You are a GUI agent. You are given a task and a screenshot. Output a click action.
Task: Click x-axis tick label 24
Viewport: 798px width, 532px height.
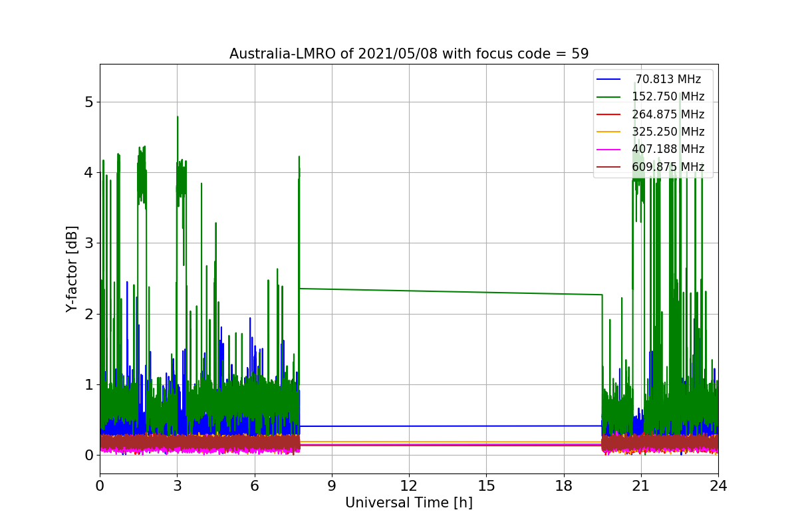point(718,485)
